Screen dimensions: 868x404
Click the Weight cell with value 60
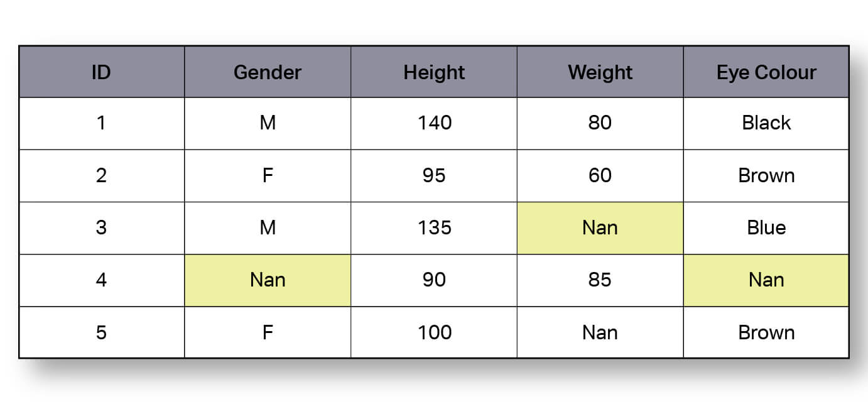[x=600, y=176]
